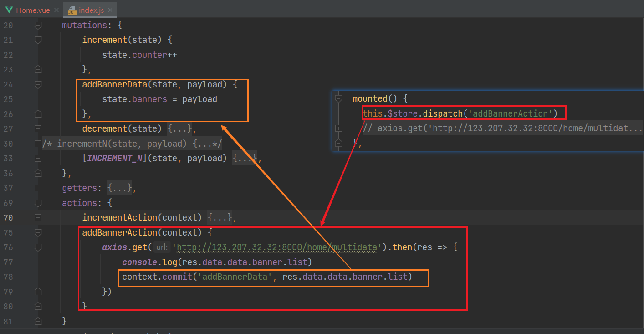This screenshot has width=644, height=334.
Task: Expand the folded decrement function on line 27
Action: pos(38,129)
